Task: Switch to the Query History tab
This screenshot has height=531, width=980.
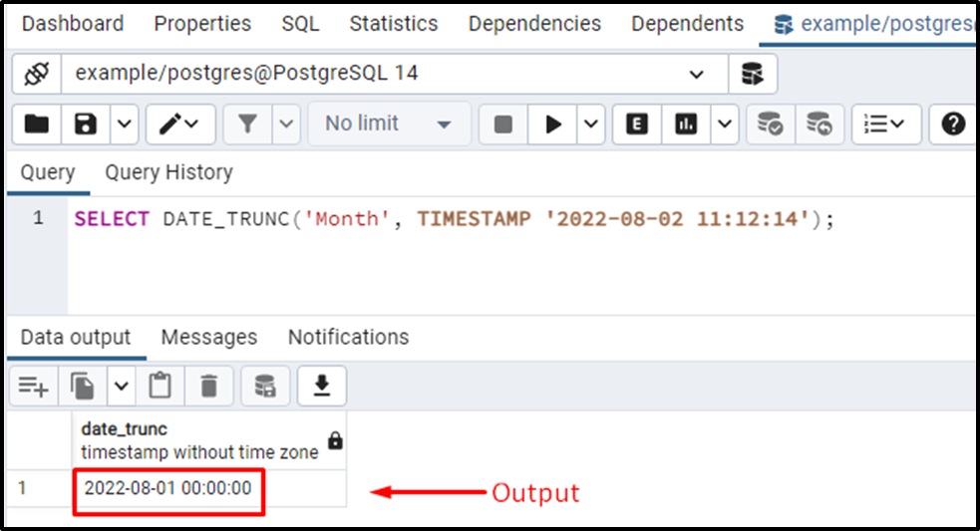Action: click(x=168, y=172)
